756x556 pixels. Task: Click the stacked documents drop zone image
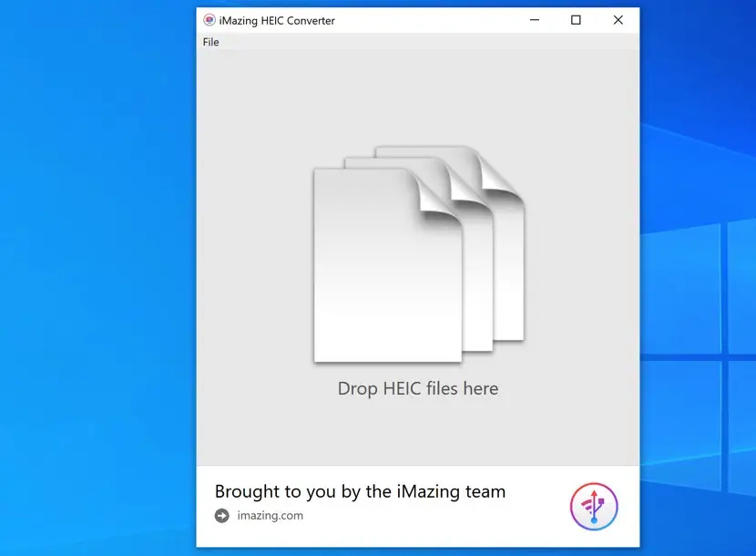tap(419, 254)
